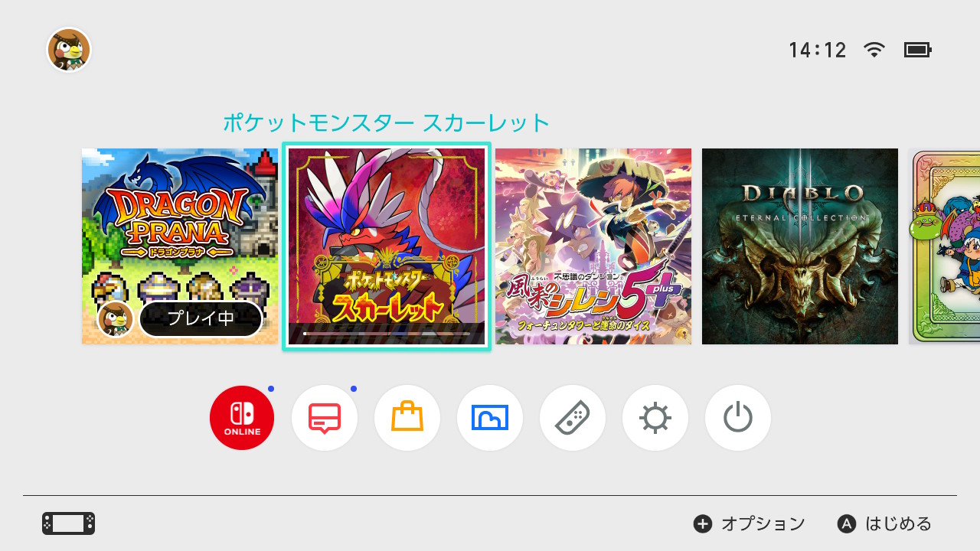Select the Power sleep mode icon
Viewport: 980px width, 551px height.
(x=738, y=418)
